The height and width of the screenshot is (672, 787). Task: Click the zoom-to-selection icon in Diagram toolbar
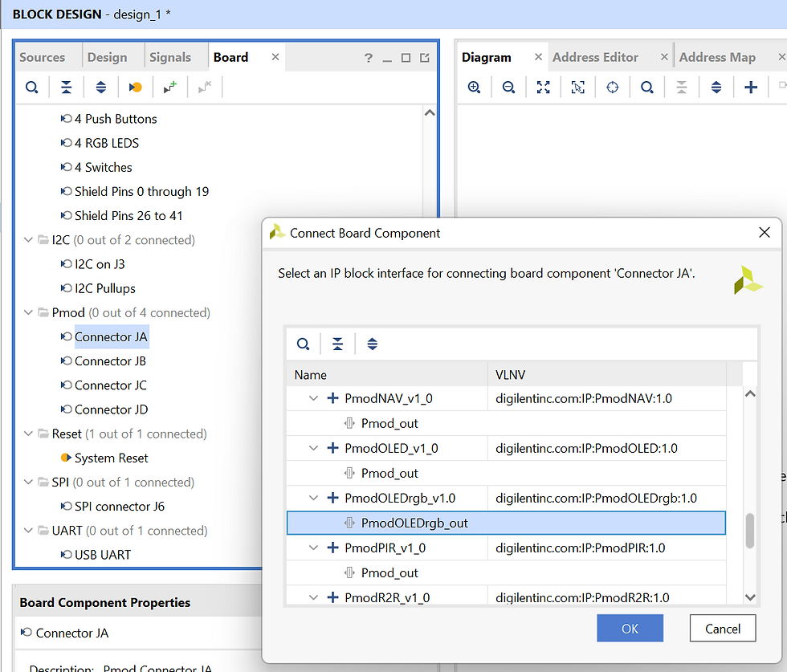pyautogui.click(x=577, y=88)
